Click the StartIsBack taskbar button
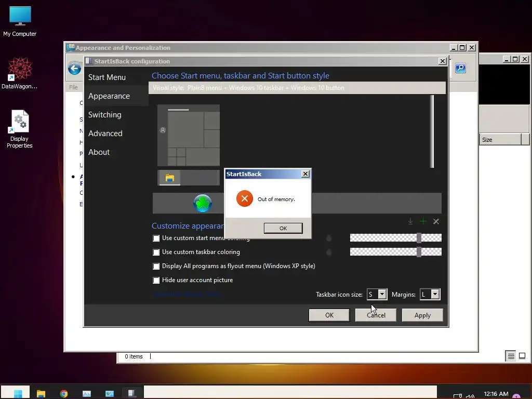 point(132,393)
